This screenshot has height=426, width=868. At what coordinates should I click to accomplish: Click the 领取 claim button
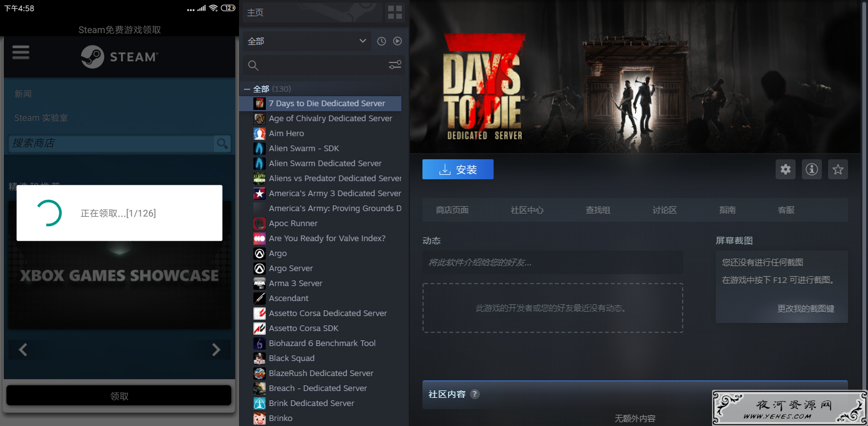119,396
